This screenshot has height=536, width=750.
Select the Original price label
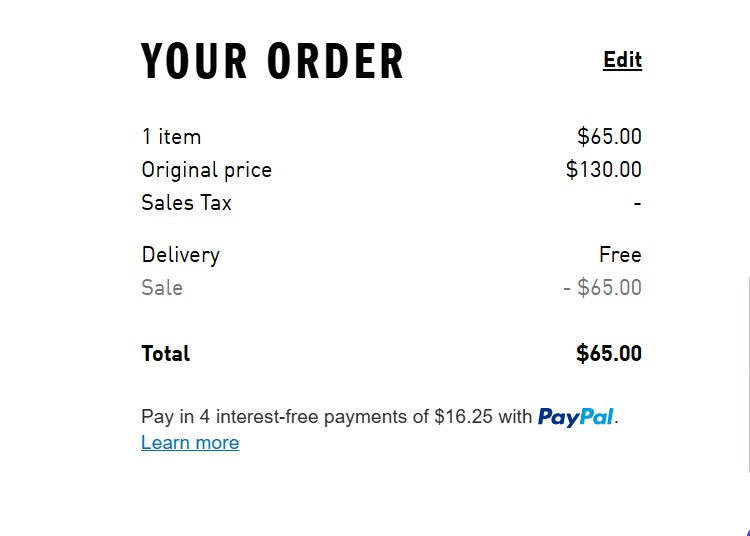tap(206, 170)
